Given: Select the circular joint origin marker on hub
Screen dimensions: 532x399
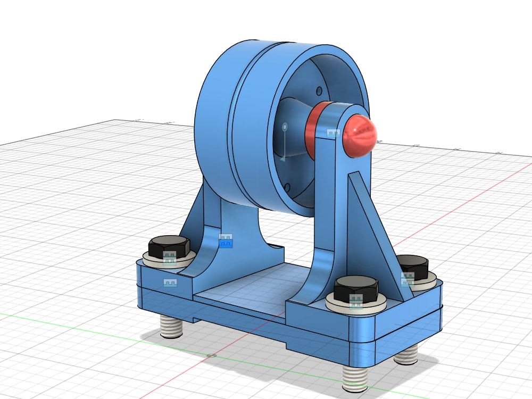Looking at the screenshot, I should tap(285, 127).
